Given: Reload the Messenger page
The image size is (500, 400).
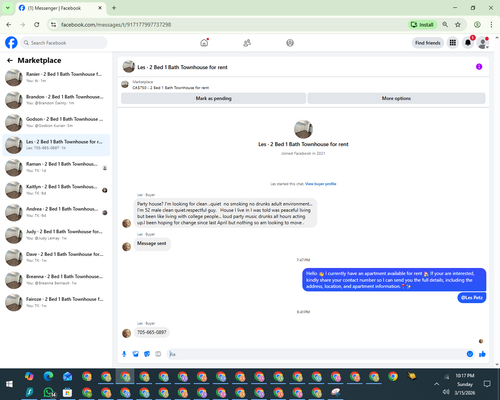Looking at the screenshot, I should (x=37, y=25).
